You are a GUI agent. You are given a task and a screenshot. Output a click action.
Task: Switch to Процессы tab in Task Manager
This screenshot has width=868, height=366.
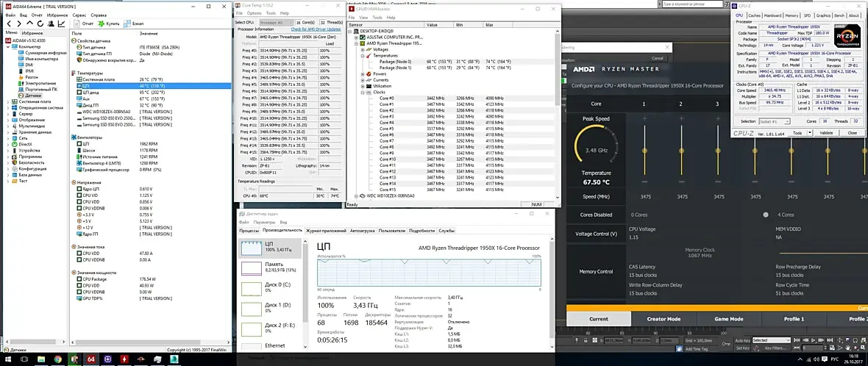(x=249, y=231)
